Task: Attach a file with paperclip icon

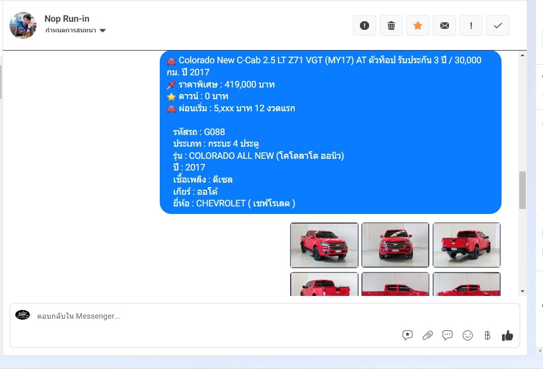Action: (427, 335)
